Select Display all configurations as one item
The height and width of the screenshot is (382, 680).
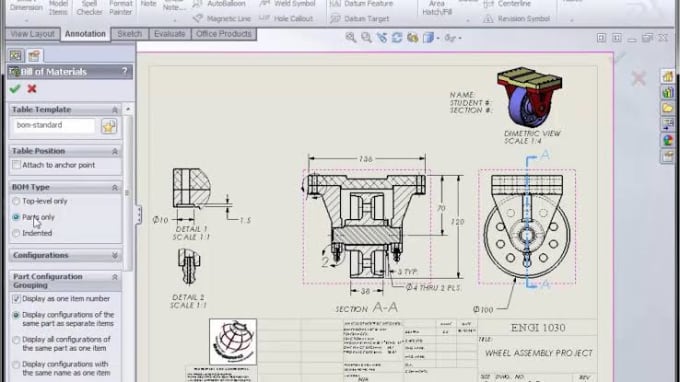pyautogui.click(x=16, y=340)
